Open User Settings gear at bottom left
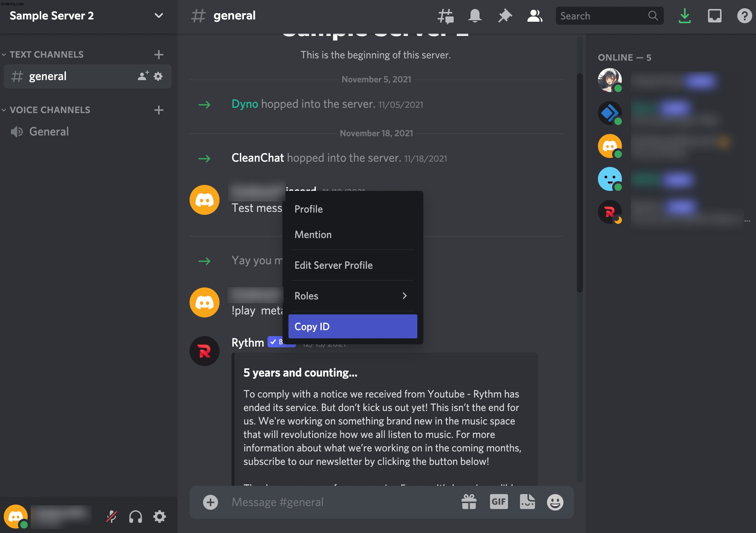756x533 pixels. click(160, 517)
